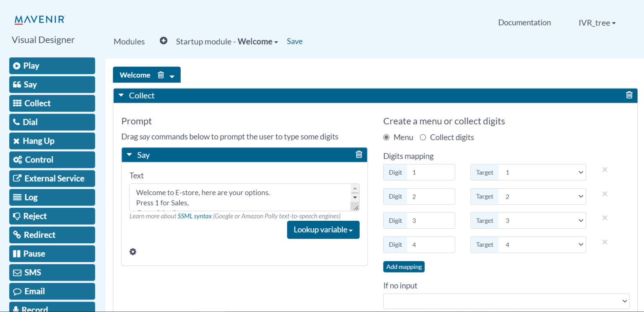Screen dimensions: 644x312
Task: Remove digit 4 mapping
Action: (x=605, y=242)
